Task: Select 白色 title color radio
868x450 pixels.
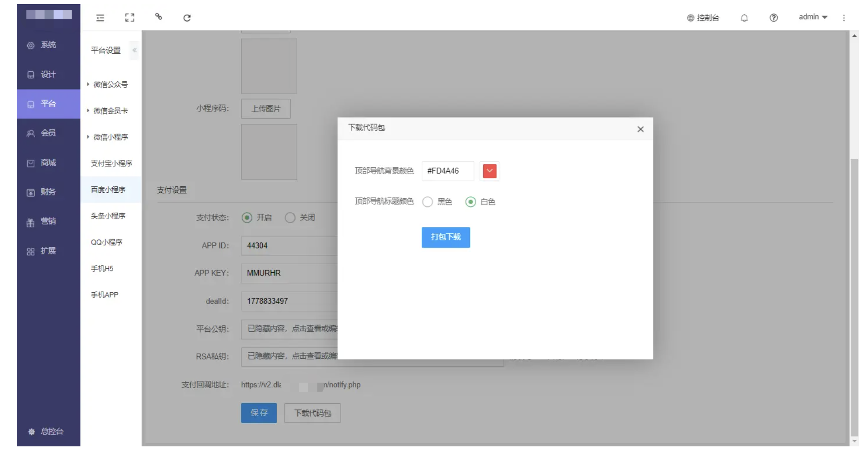Action: 471,202
